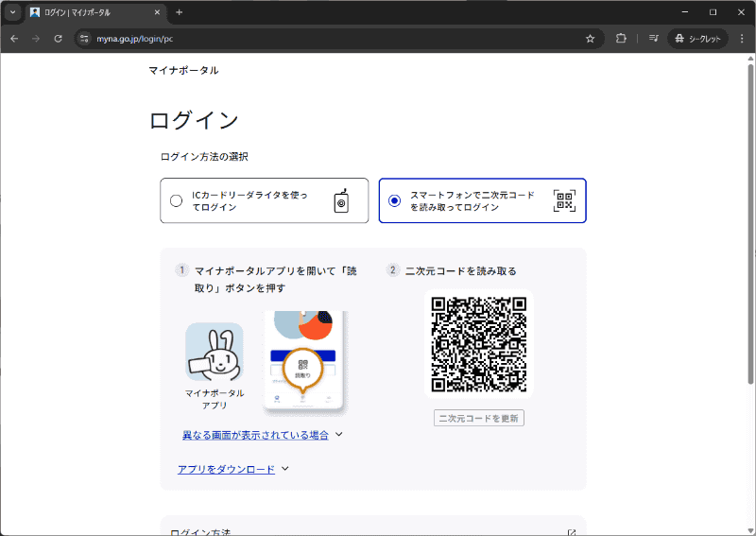This screenshot has height=536, width=756.
Task: Open site information icon in address bar
Action: coord(84,39)
